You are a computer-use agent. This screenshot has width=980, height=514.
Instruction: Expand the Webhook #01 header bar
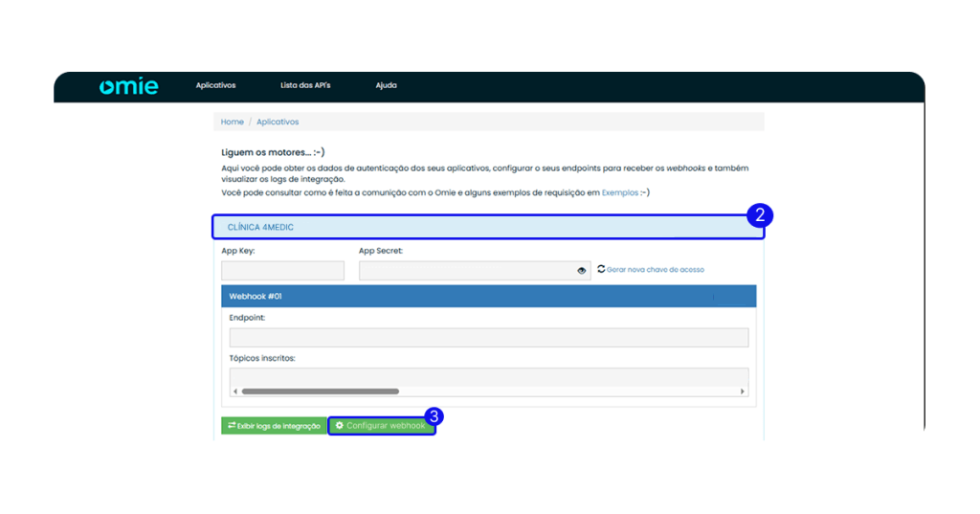pyautogui.click(x=488, y=296)
